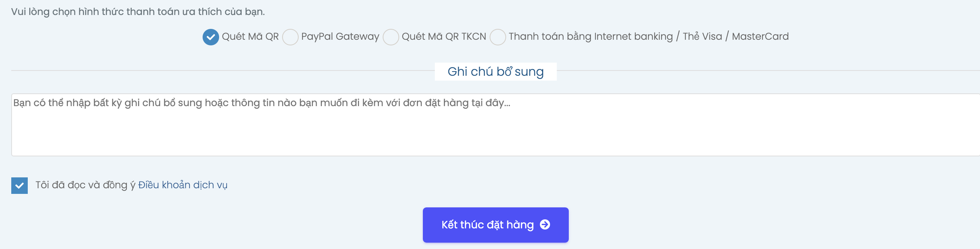The height and width of the screenshot is (249, 980).
Task: Click the arrow icon inside Kết thúc đặt hàng
Action: (546, 225)
